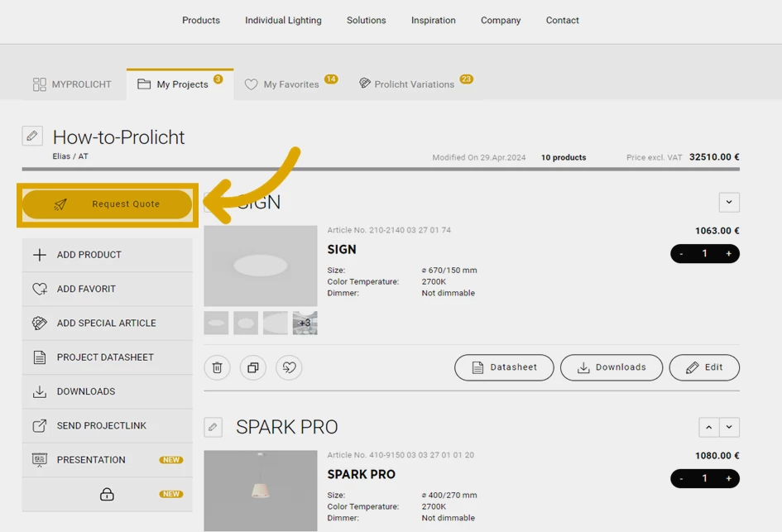
Task: Move SPARK PRO up with chevron arrow
Action: tap(709, 427)
